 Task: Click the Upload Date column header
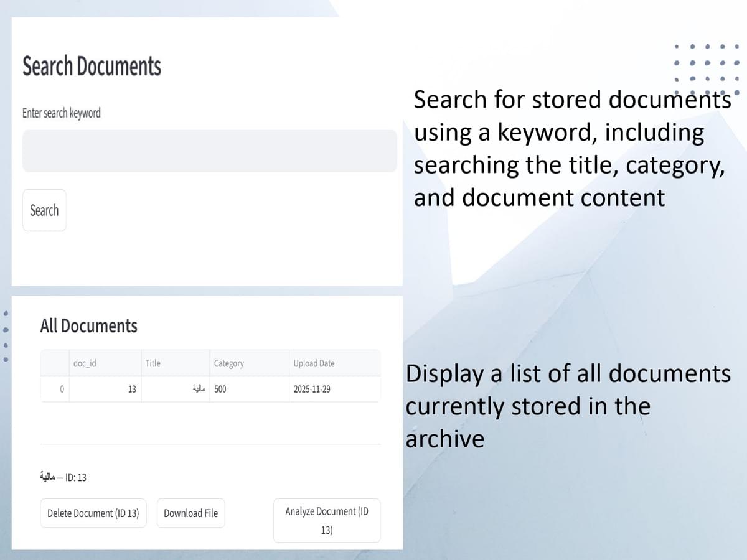pyautogui.click(x=335, y=363)
